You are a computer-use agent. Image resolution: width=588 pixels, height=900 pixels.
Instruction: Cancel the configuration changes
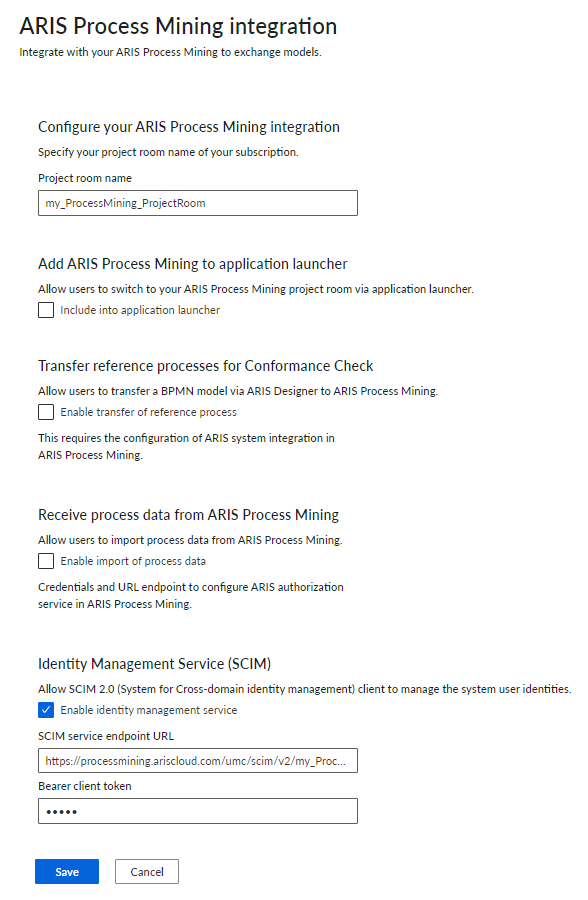pyautogui.click(x=147, y=871)
